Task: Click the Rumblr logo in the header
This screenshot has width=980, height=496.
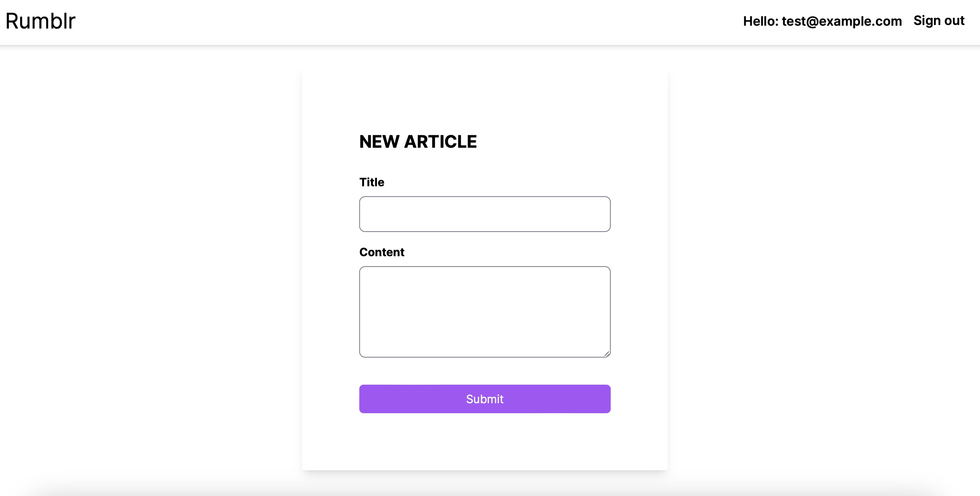Action: pos(40,21)
